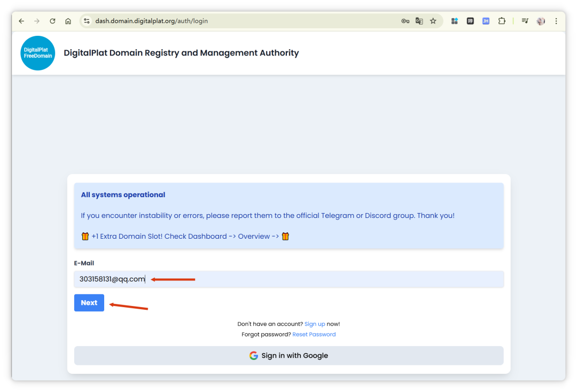Go to the browser home page
The image size is (577, 392).
point(68,21)
